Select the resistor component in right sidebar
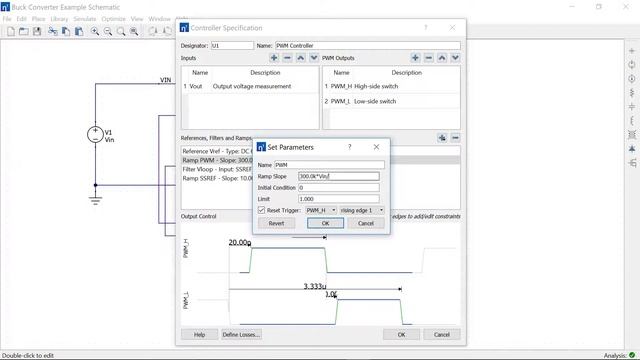Viewport: 640px width, 360px height. (x=632, y=93)
